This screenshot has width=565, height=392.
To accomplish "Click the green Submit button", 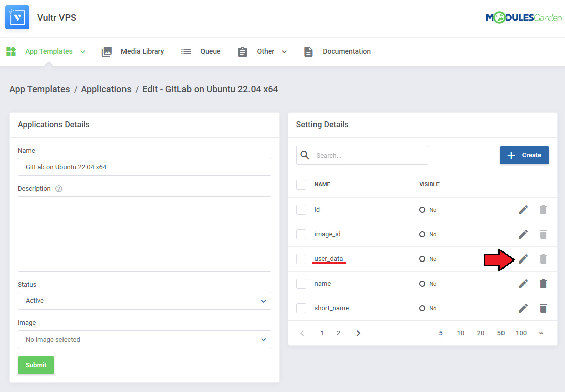I will coord(36,365).
